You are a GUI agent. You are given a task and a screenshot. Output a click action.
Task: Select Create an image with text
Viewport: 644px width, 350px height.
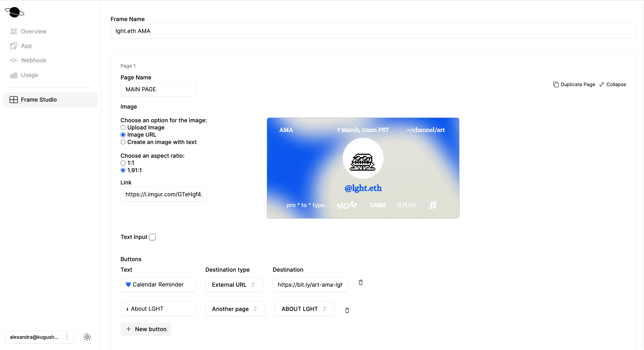coord(123,142)
